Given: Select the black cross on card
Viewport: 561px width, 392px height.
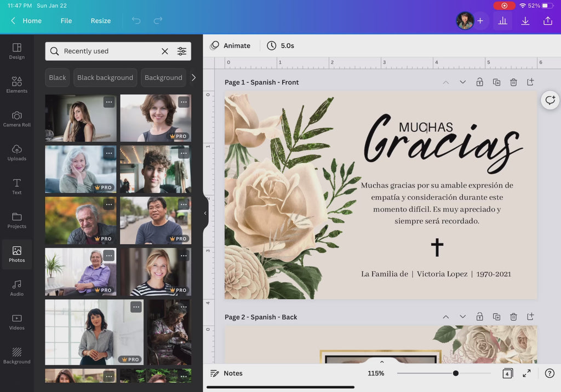Looking at the screenshot, I should 437,247.
